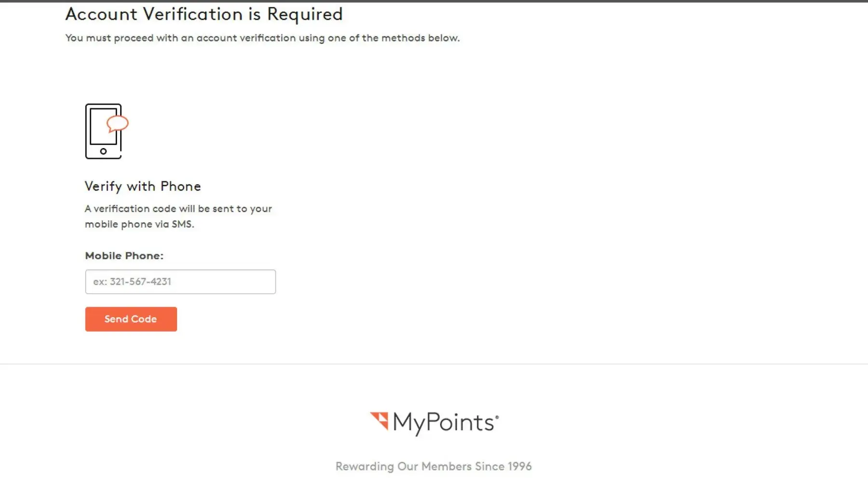Click the horizontal divider above the footer
The width and height of the screenshot is (868, 478).
(434, 364)
